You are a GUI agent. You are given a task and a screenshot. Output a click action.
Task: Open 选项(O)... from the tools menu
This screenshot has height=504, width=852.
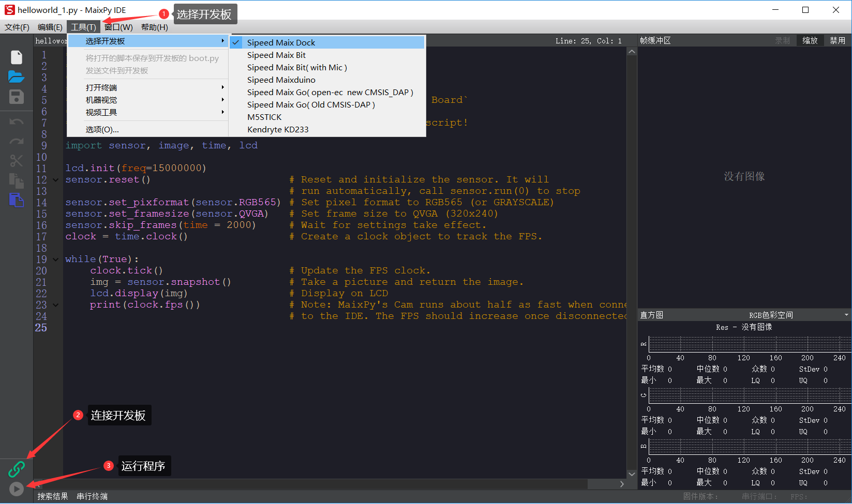(x=148, y=129)
